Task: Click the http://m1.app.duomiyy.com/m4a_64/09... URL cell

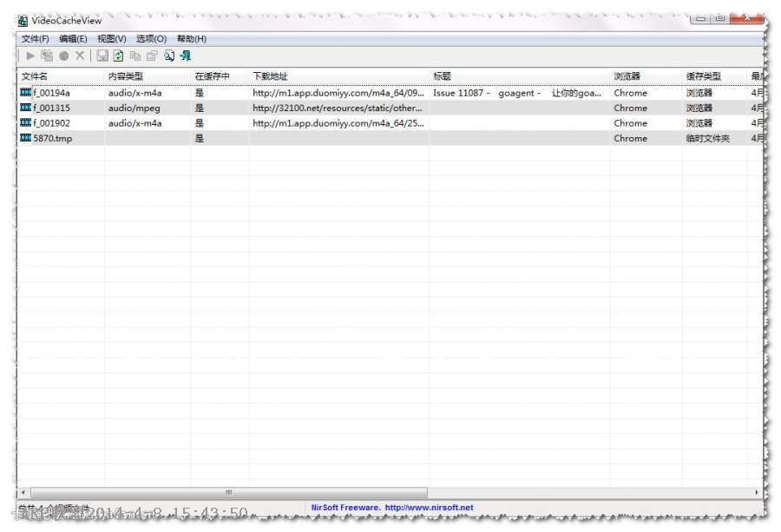Action: click(x=338, y=93)
